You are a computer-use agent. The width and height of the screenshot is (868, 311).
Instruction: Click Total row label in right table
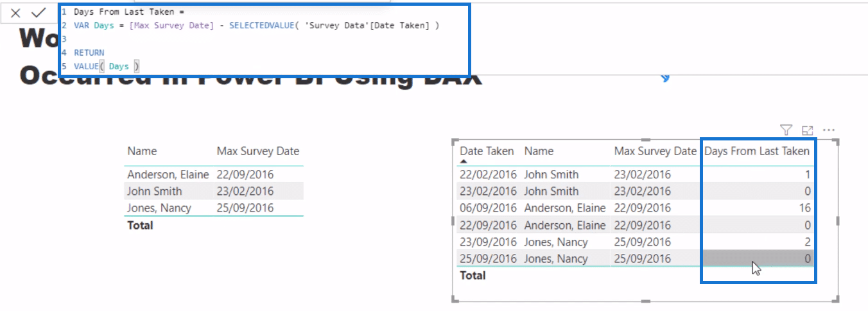click(x=473, y=275)
